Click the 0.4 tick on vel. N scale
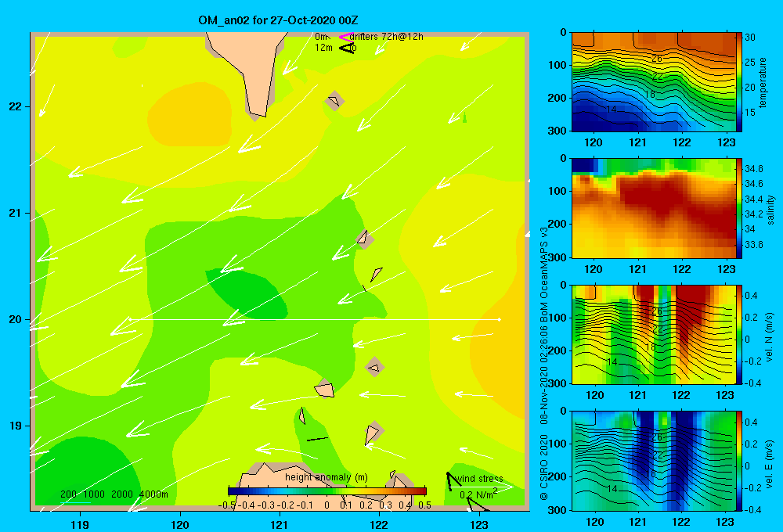Screen dimensions: 783x532 coord(751,296)
